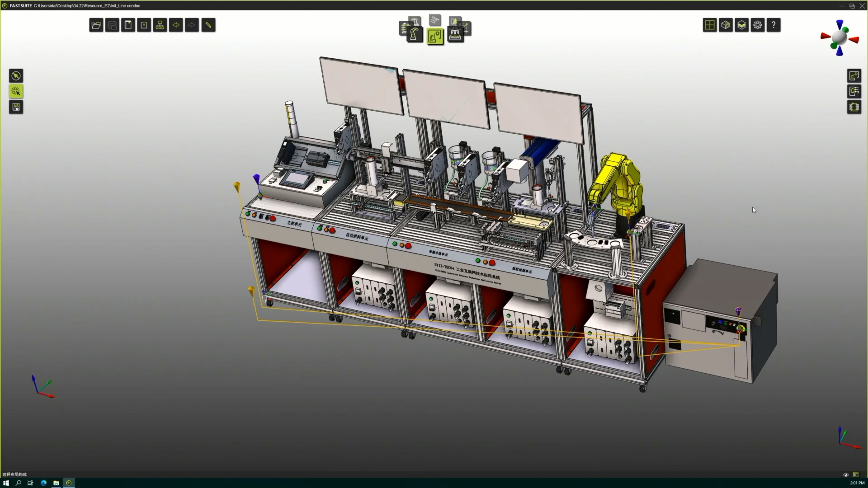Click the new document page icon
The width and height of the screenshot is (868, 488).
click(x=128, y=25)
